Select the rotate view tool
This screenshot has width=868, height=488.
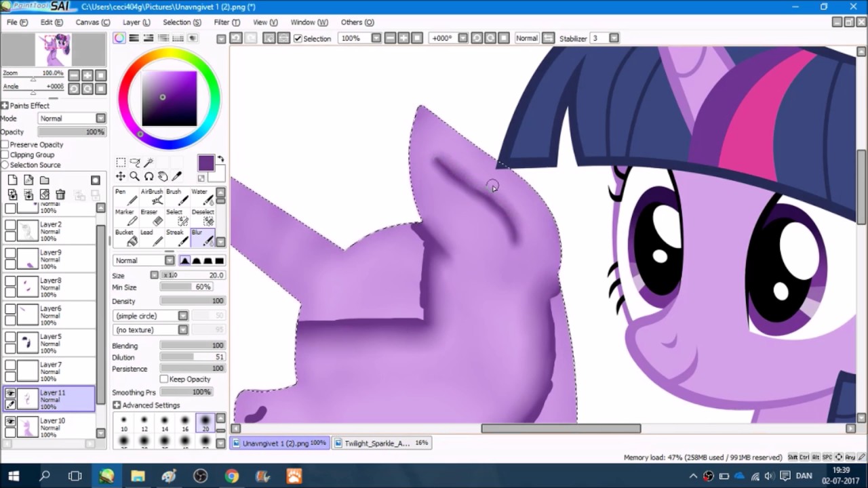pos(149,176)
